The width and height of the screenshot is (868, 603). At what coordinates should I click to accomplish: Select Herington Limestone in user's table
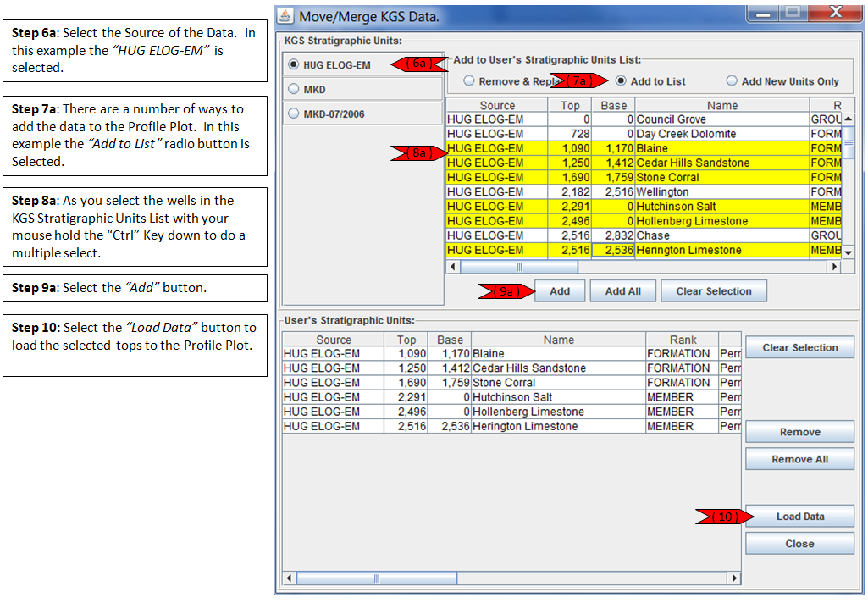tap(511, 426)
